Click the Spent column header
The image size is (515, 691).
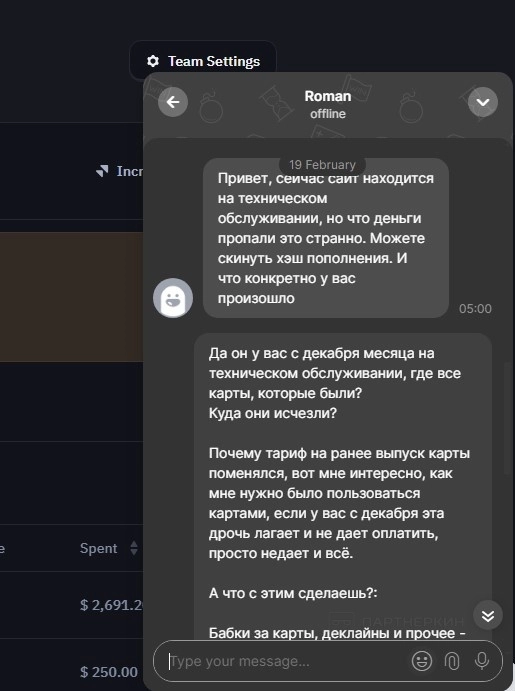99,548
